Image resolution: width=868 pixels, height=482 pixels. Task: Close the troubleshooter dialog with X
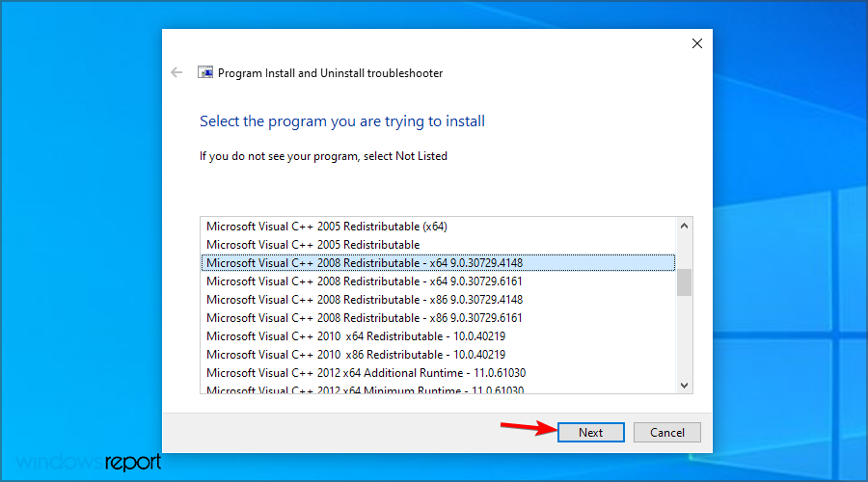pos(697,43)
